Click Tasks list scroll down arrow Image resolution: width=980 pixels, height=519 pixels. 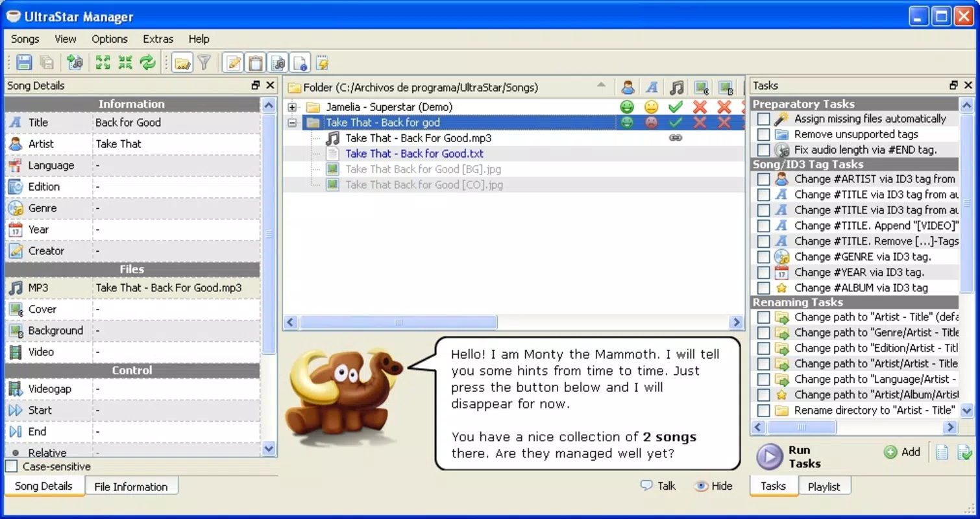[966, 410]
